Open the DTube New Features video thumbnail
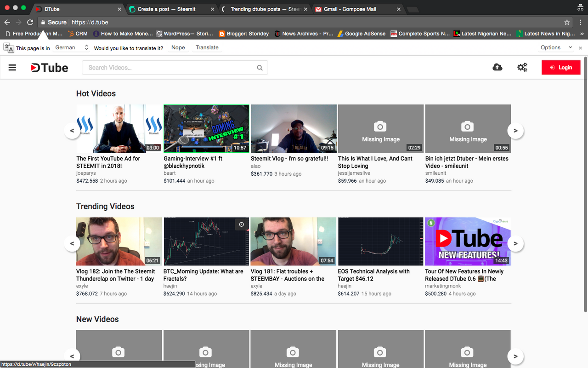The width and height of the screenshot is (588, 368). (468, 241)
